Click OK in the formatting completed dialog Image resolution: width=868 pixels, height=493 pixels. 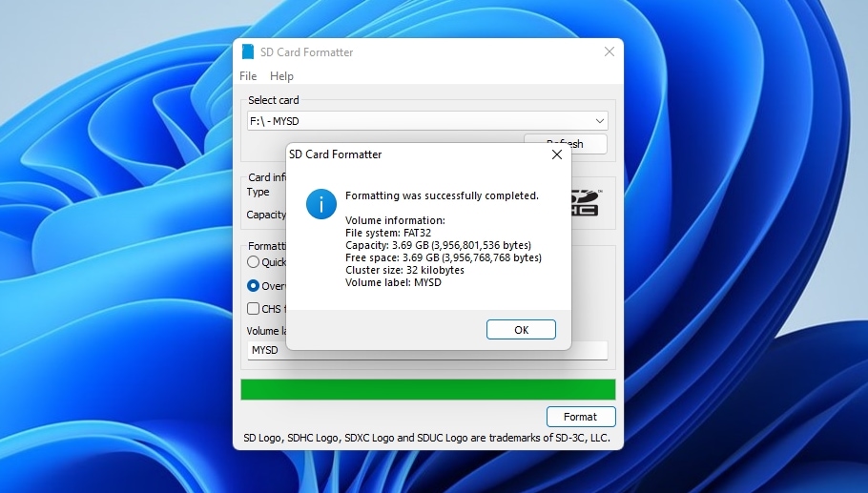tap(521, 330)
